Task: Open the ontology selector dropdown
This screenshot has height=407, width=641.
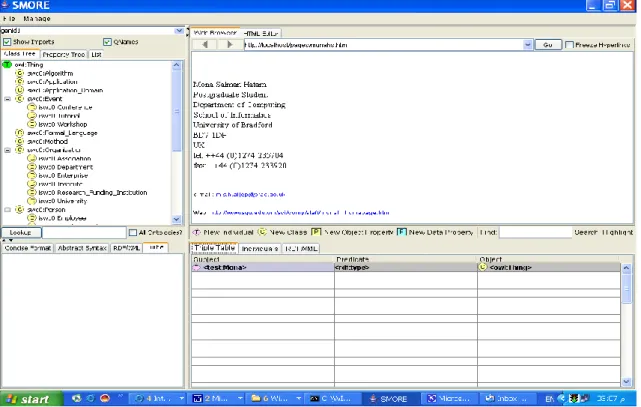Action: [x=179, y=31]
